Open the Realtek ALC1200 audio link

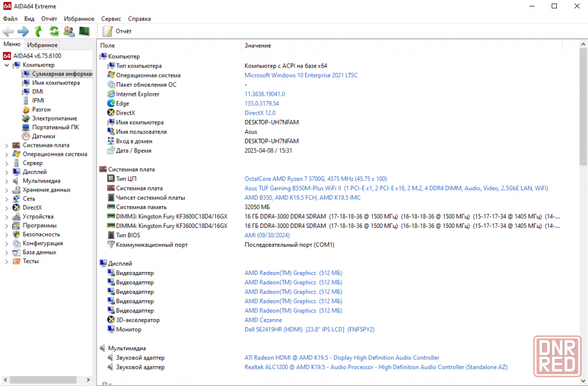click(376, 367)
